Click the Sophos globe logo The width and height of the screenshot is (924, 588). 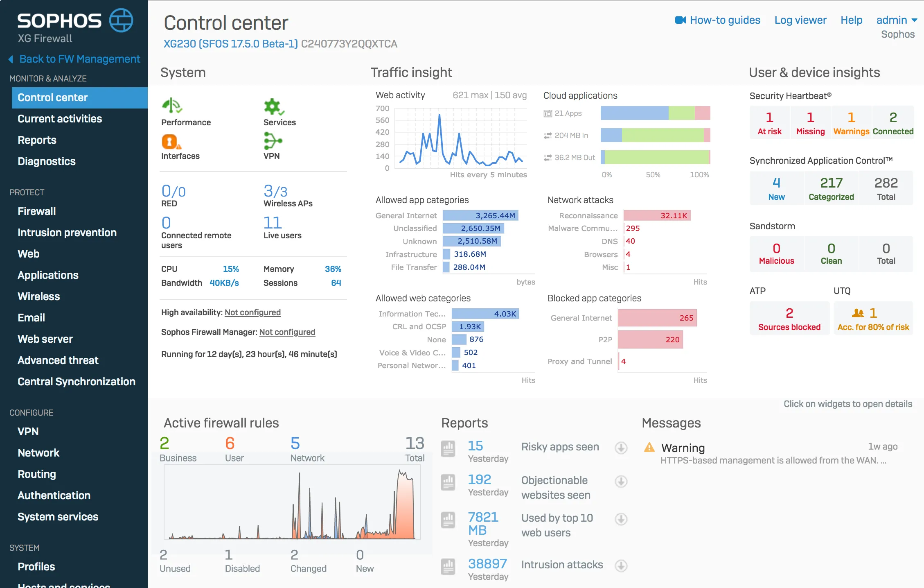point(121,20)
